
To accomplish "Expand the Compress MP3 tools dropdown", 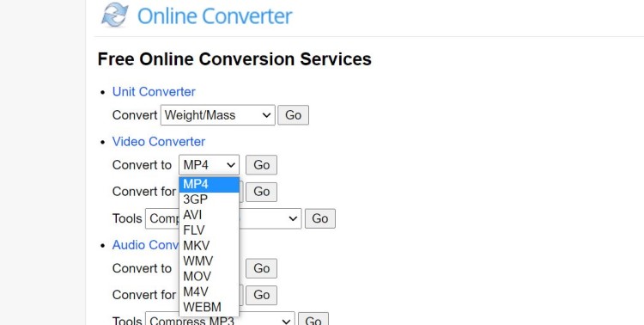I will coord(220,319).
